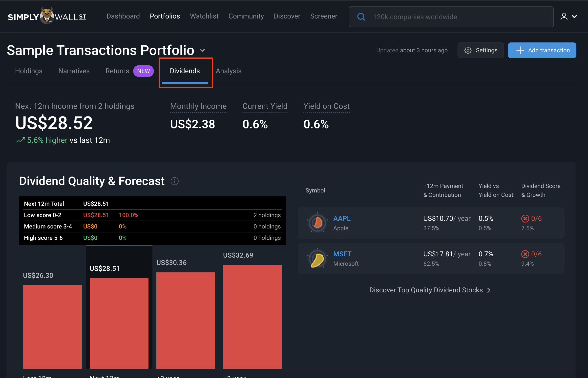Expand the account menu chevron
Image resolution: width=588 pixels, height=378 pixels.
[x=575, y=17]
